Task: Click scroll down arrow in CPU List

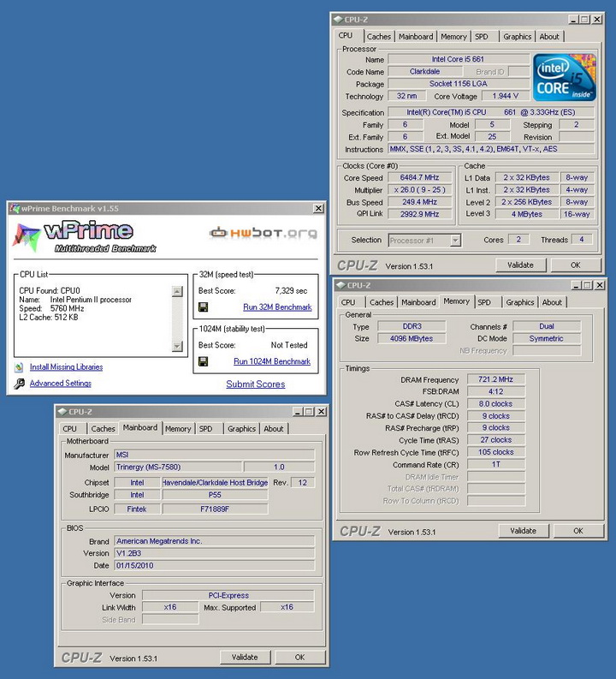Action: (x=177, y=346)
